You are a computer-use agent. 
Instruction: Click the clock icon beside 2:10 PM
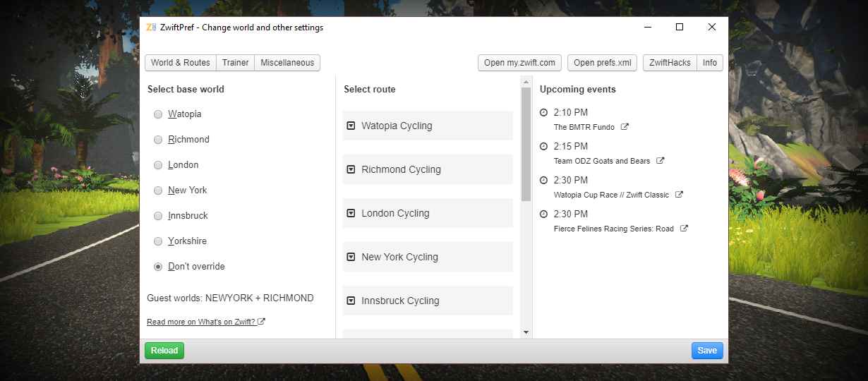pos(543,112)
